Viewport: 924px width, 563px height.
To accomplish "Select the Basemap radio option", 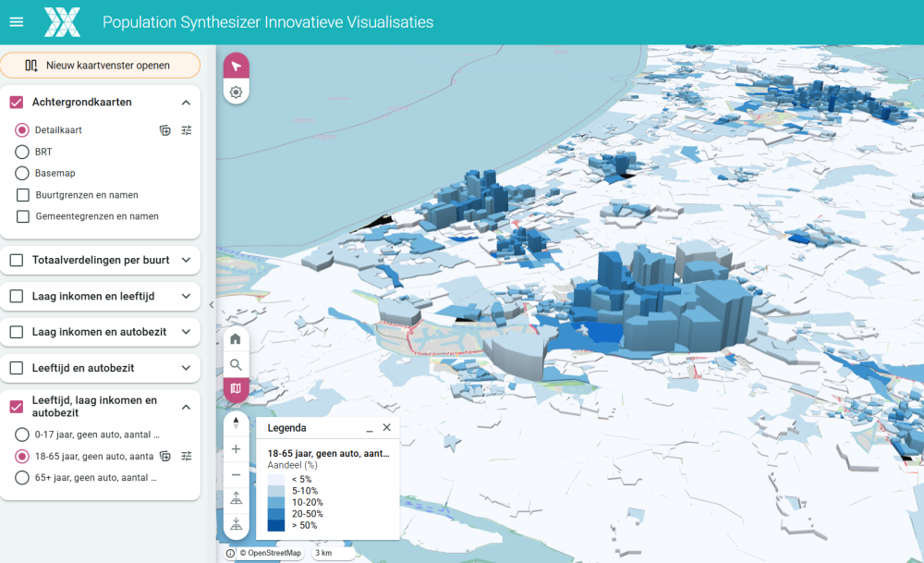I will tap(22, 173).
